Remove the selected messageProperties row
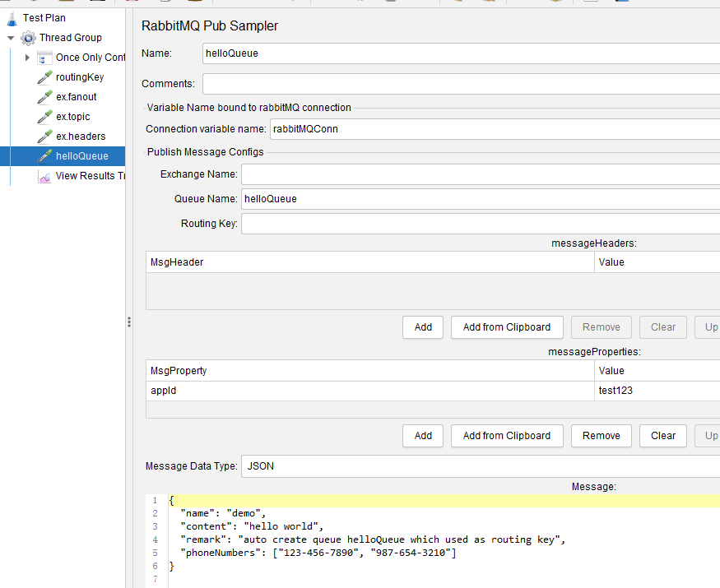The width and height of the screenshot is (720, 588). [x=602, y=436]
